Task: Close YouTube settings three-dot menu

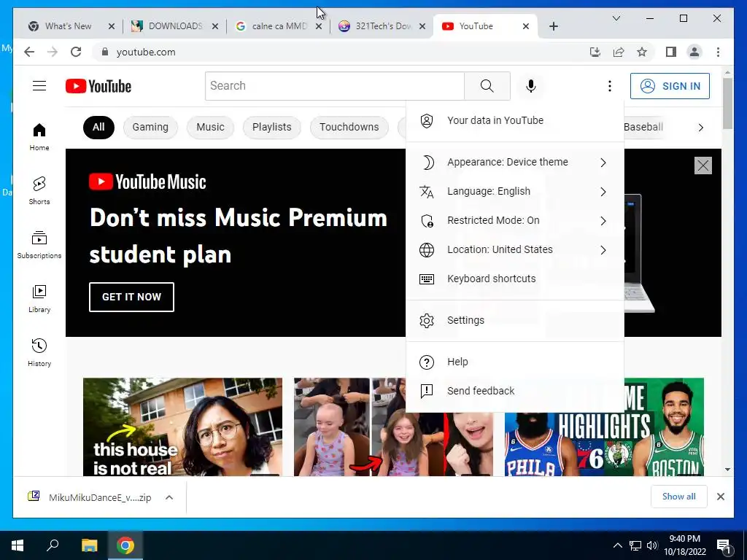Action: coord(609,86)
